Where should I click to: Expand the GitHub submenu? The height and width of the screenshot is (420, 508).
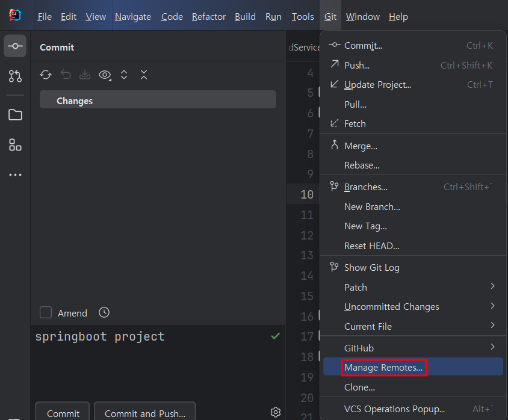(413, 348)
